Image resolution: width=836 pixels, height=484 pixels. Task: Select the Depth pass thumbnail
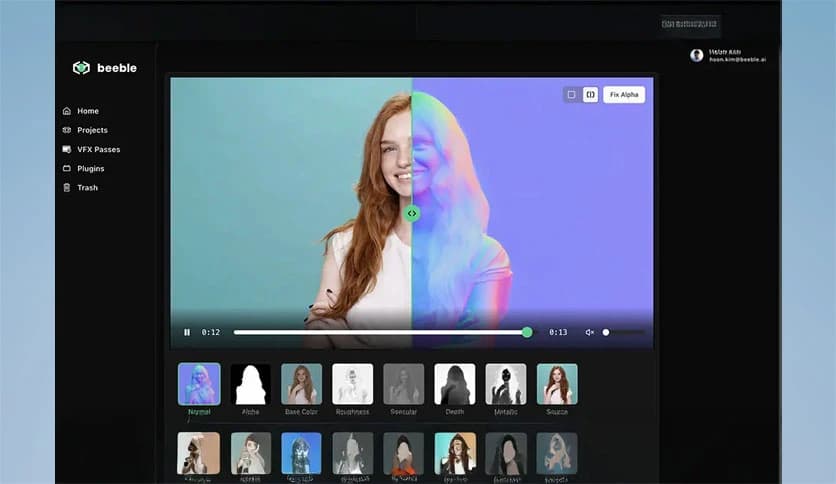(455, 384)
